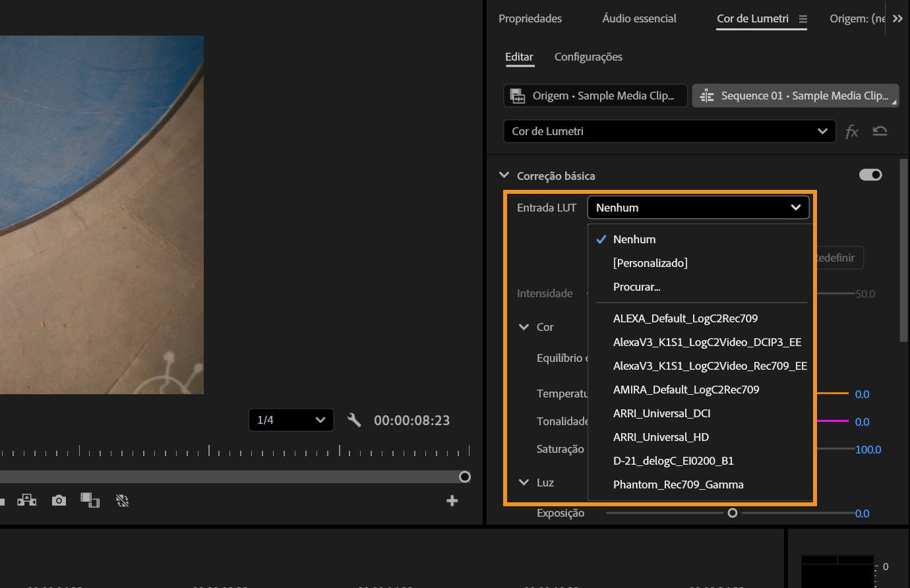Click the wrench settings icon in monitor
910x588 pixels.
354,420
